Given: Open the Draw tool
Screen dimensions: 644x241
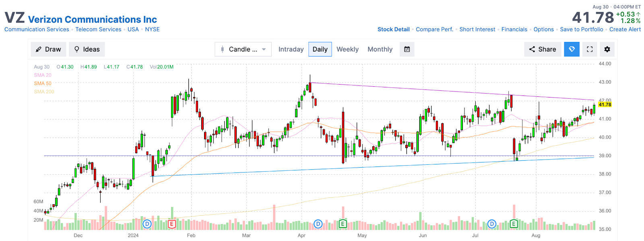Looking at the screenshot, I should click(x=48, y=49).
